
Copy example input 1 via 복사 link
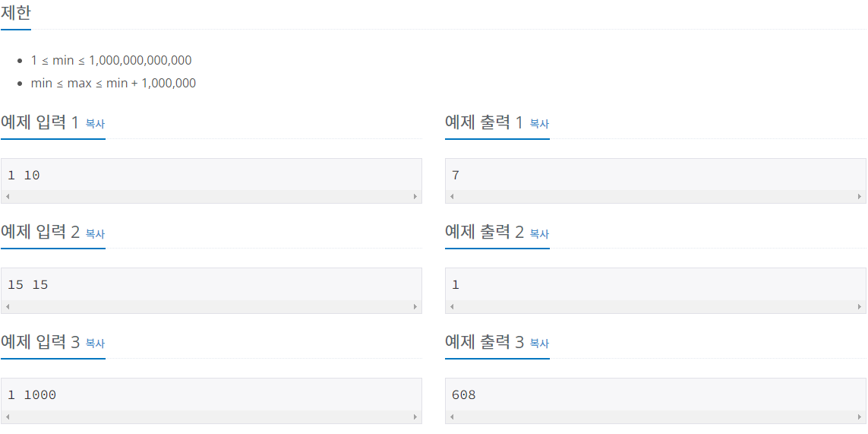point(95,124)
